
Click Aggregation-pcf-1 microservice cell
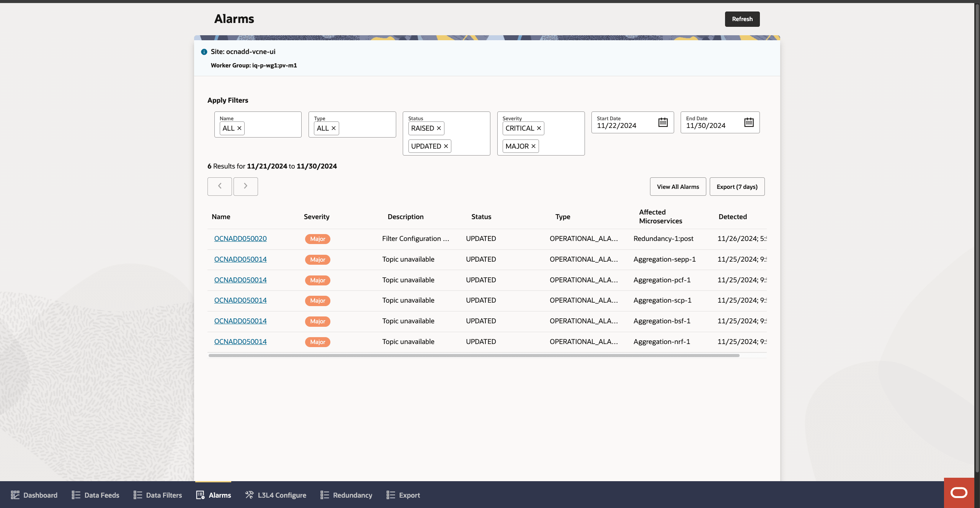pyautogui.click(x=662, y=280)
